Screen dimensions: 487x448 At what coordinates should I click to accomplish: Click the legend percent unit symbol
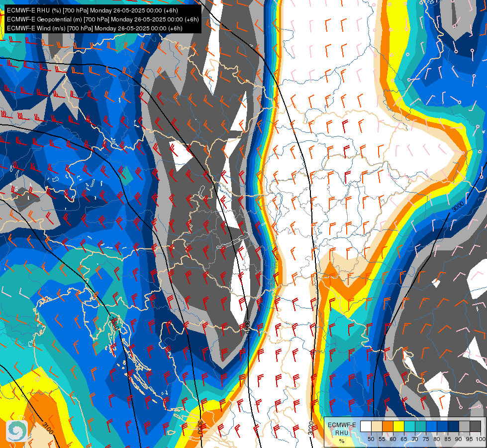(x=342, y=441)
